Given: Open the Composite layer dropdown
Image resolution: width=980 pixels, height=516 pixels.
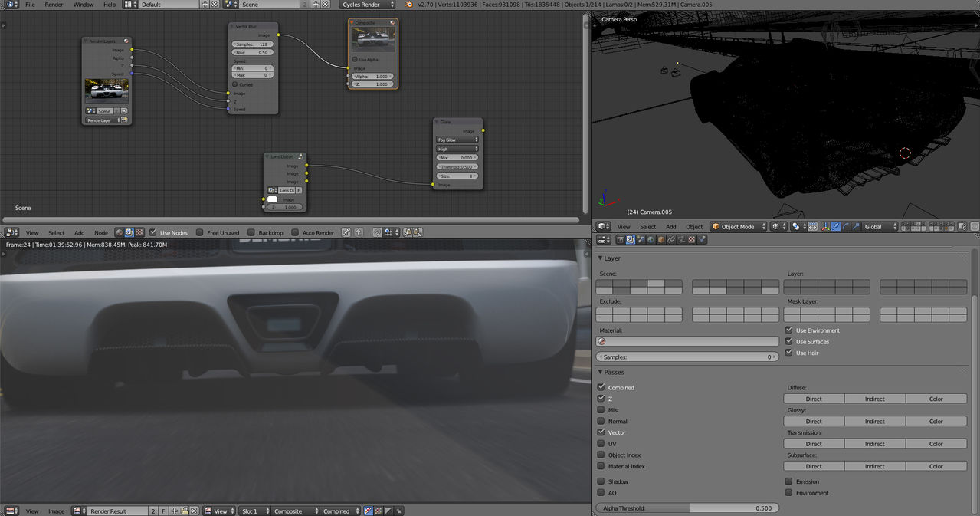Looking at the screenshot, I should 295,511.
